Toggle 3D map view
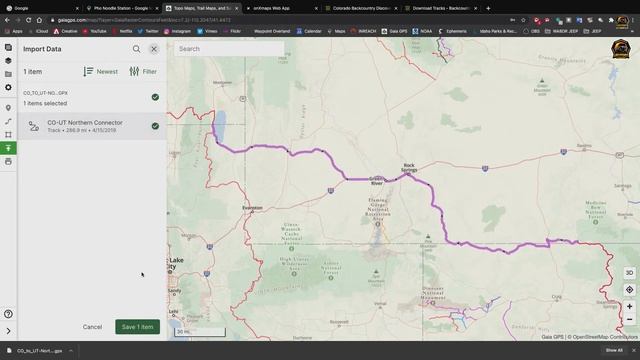Viewport: 640px width, 360px height. [x=629, y=273]
